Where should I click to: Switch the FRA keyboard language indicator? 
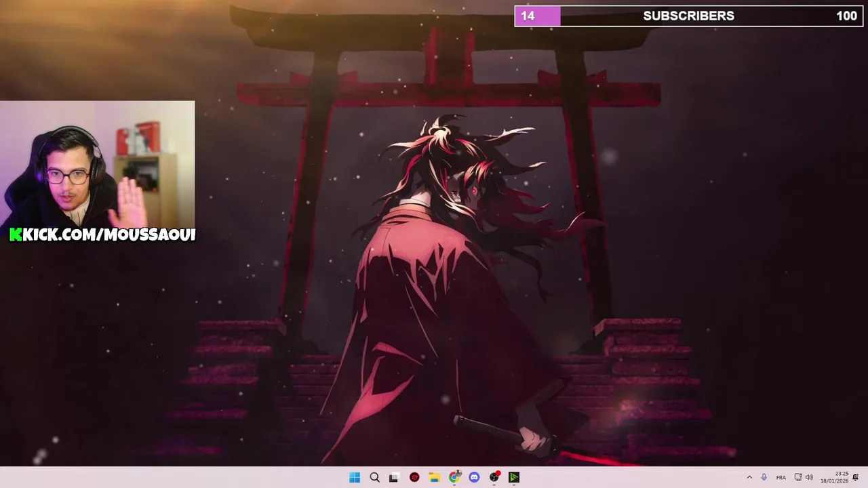[781, 477]
